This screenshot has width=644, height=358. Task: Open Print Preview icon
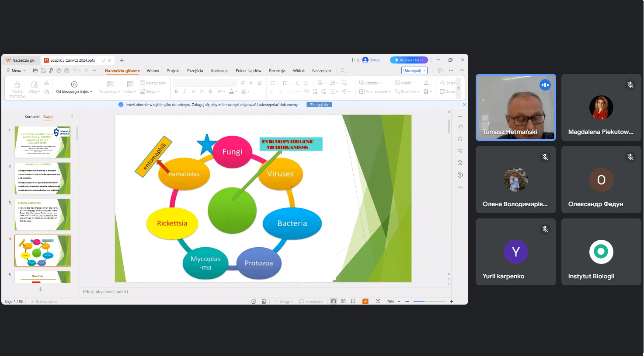(x=67, y=70)
